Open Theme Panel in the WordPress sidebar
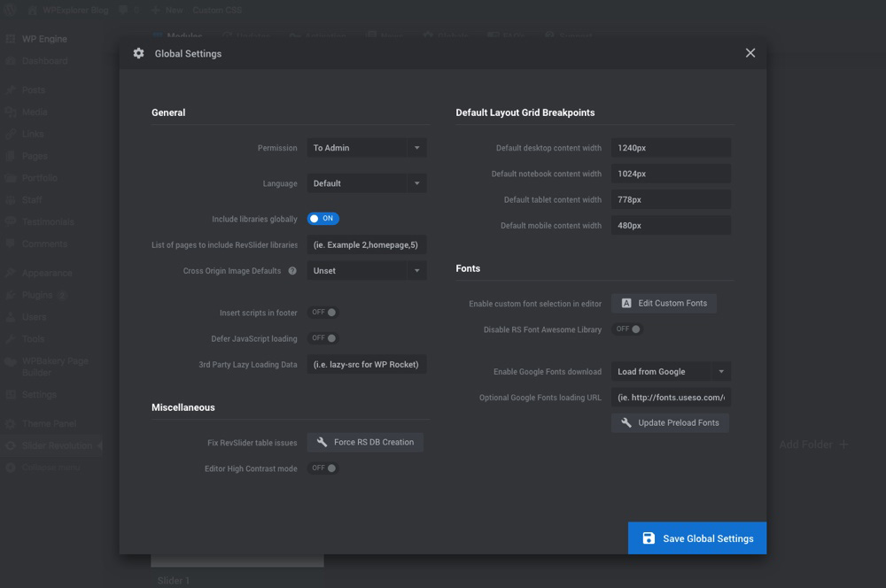The height and width of the screenshot is (588, 886). click(x=49, y=423)
